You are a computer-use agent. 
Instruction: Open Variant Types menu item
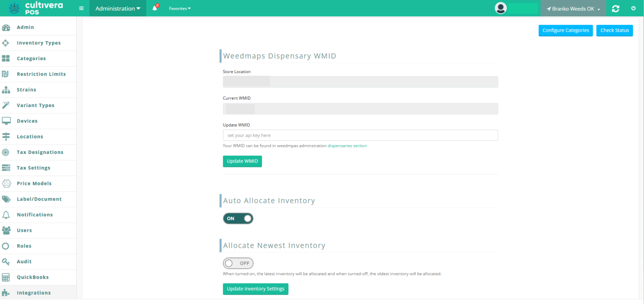[x=35, y=105]
